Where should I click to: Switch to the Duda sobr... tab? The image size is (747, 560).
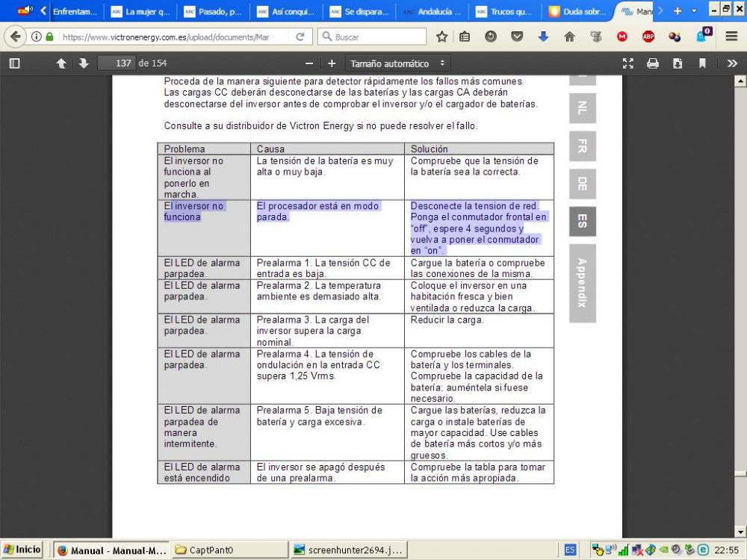point(579,11)
